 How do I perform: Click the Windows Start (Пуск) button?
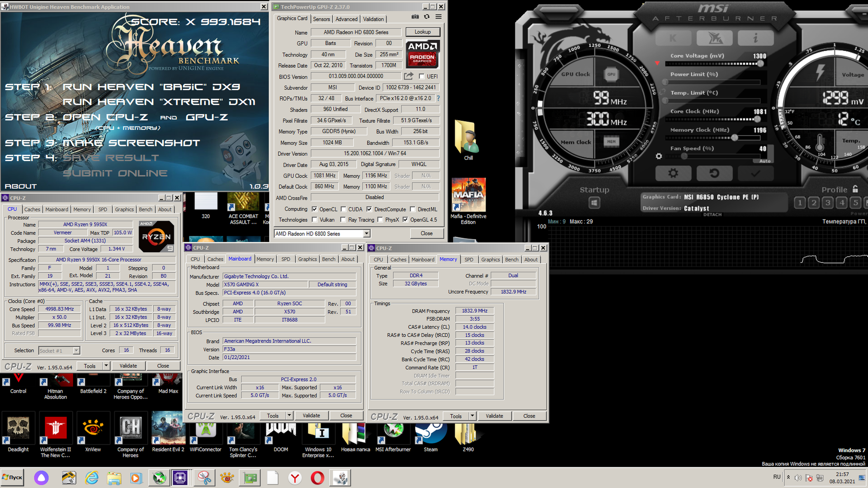[12, 477]
